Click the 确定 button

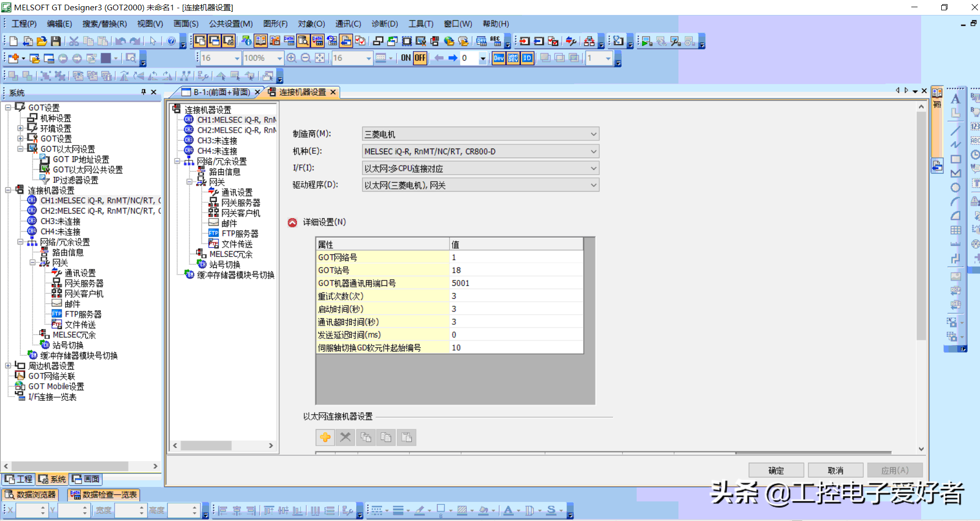tap(776, 470)
